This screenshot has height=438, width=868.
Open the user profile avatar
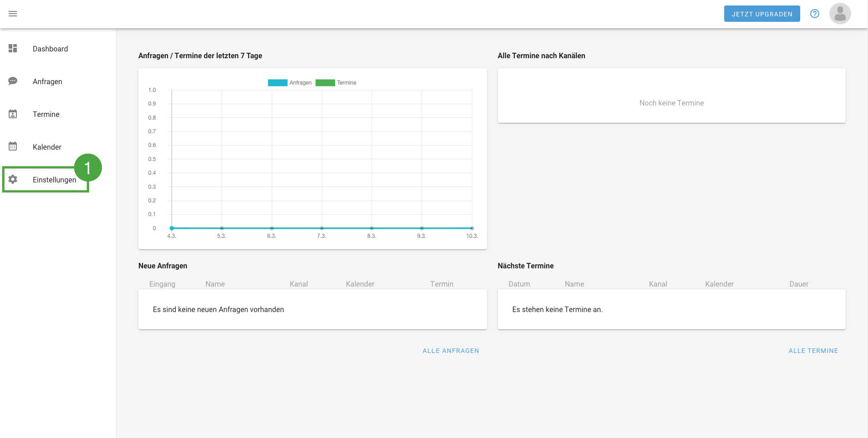click(840, 14)
